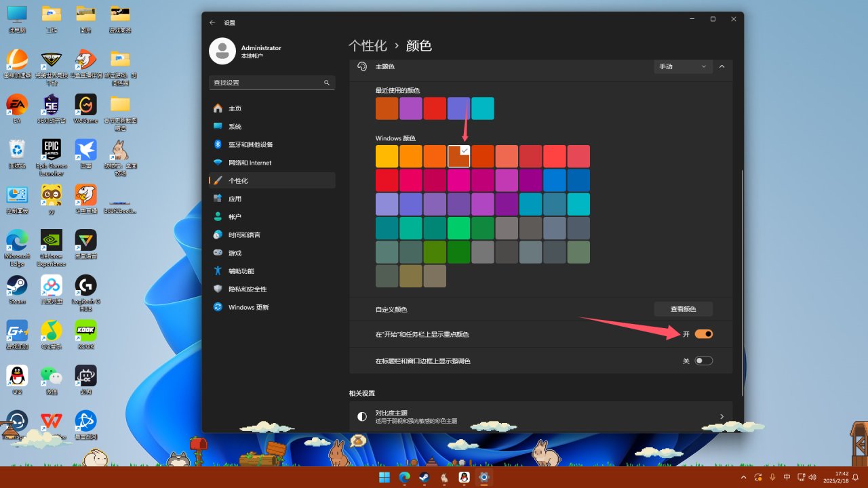
Task: Open the 迅雷 desktop shortcut
Action: tap(85, 154)
